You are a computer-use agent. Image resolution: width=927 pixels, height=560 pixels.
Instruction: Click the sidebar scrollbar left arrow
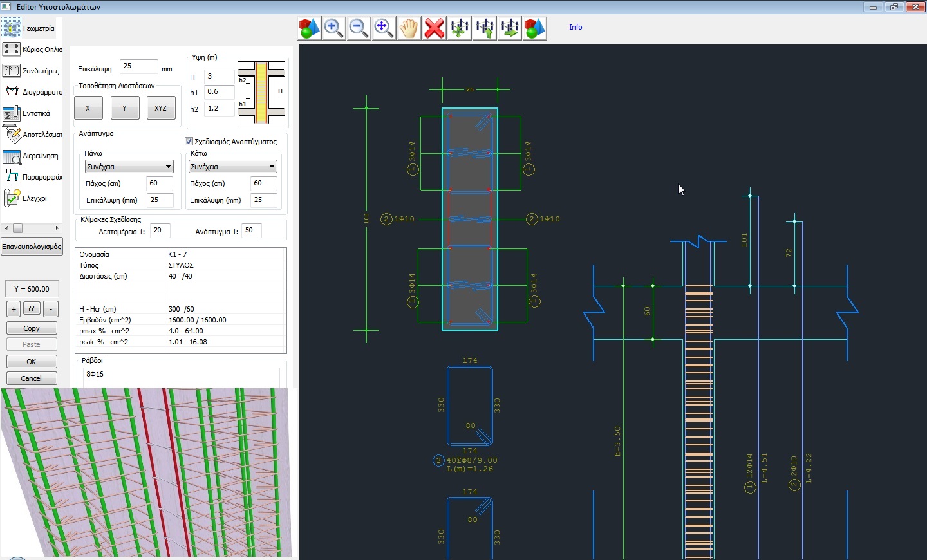[6, 229]
